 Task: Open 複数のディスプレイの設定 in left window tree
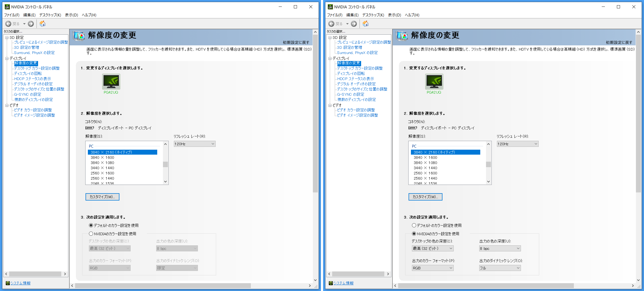[x=34, y=100]
